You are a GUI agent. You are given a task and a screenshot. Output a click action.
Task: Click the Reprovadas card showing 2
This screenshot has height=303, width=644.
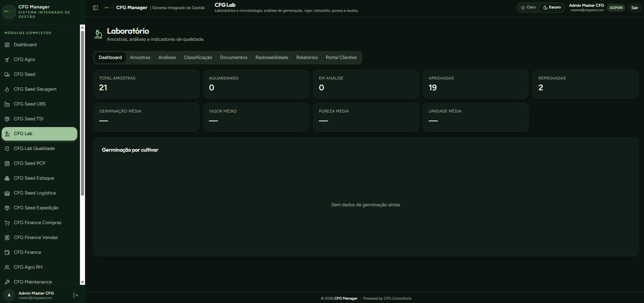(x=586, y=84)
